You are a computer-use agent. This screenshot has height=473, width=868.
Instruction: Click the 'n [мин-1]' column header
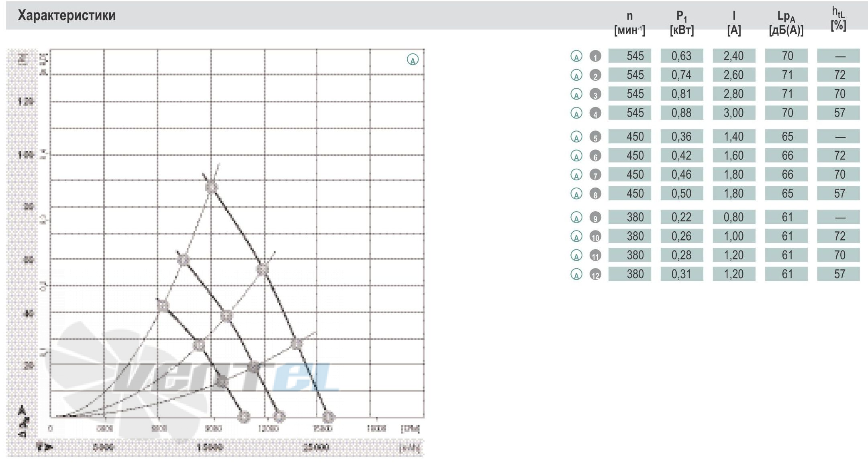pyautogui.click(x=629, y=23)
